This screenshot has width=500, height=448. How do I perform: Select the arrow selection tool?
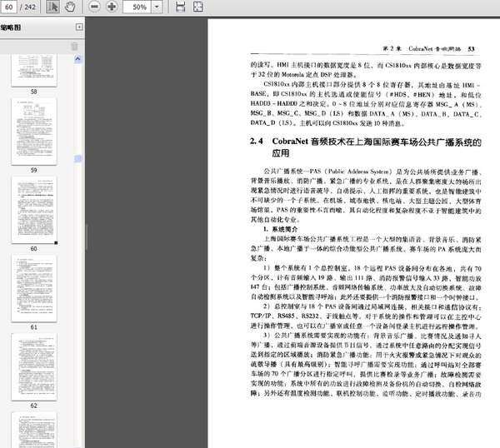52,7
